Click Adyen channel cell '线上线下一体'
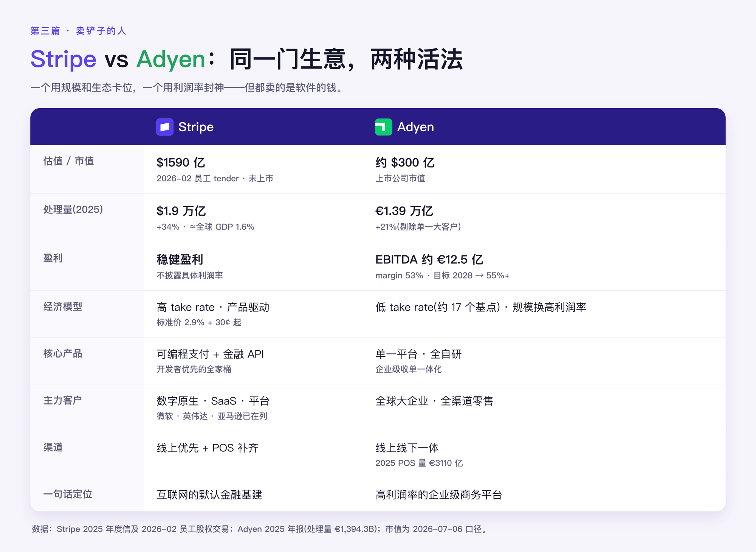Image resolution: width=756 pixels, height=552 pixels. click(407, 448)
